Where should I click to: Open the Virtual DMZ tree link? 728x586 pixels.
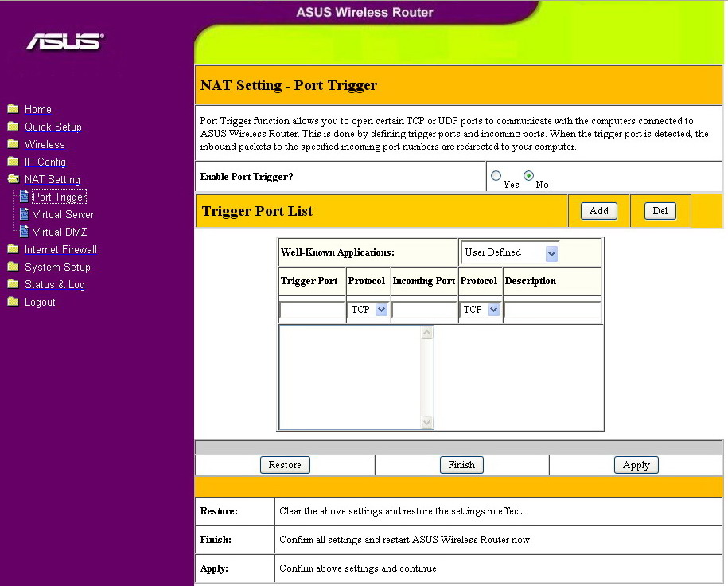click(x=60, y=232)
